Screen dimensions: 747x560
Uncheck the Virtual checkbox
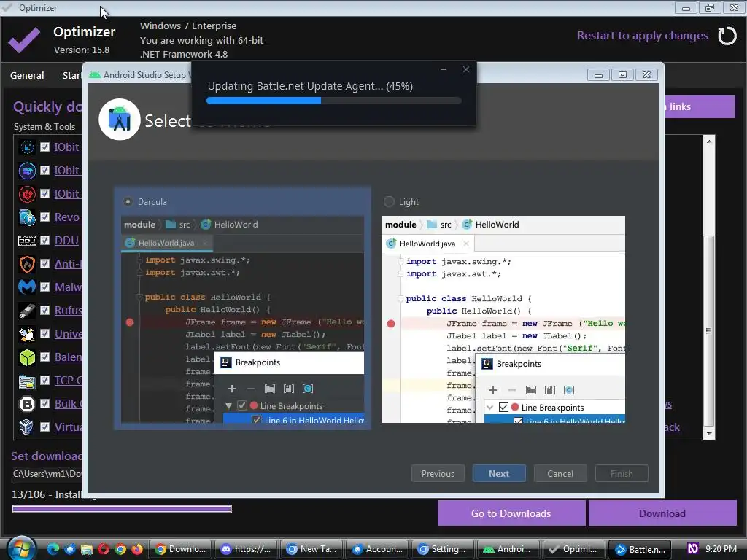(x=44, y=427)
